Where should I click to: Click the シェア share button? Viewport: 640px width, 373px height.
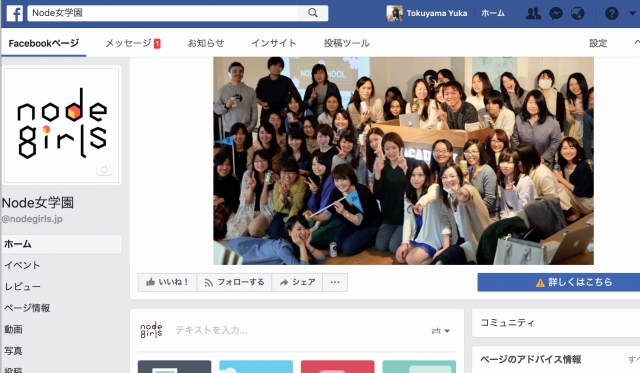[x=297, y=282]
